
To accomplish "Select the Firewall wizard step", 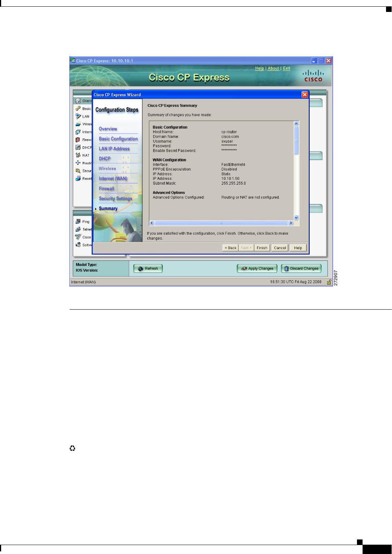I will [107, 189].
